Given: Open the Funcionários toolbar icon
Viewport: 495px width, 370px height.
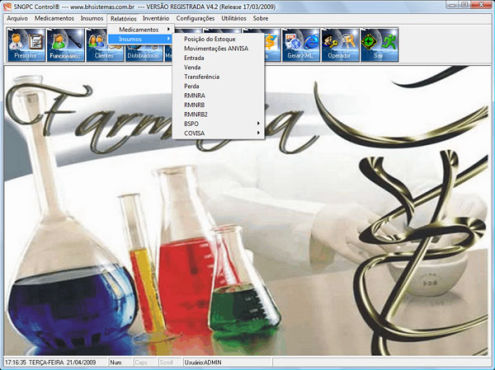Looking at the screenshot, I should point(65,45).
